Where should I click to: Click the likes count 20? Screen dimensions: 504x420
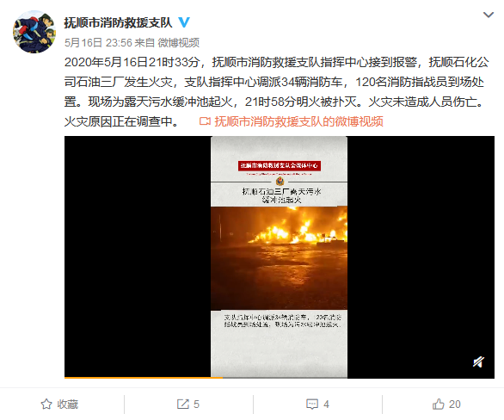click(454, 405)
